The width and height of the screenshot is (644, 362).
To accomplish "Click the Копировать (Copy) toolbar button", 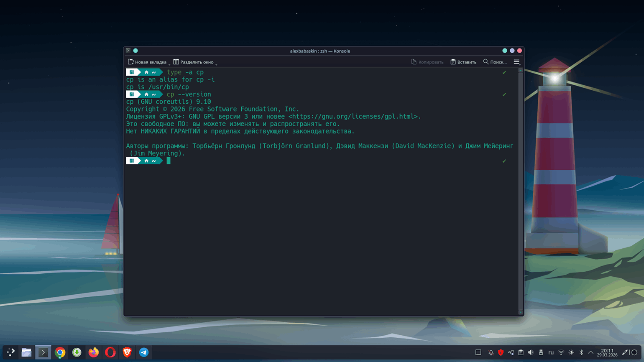I will [x=427, y=62].
